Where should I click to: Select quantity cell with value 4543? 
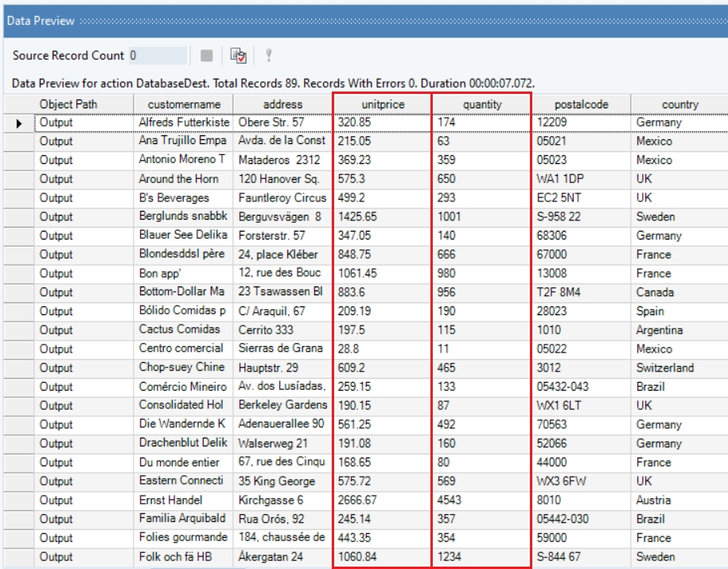tap(482, 501)
